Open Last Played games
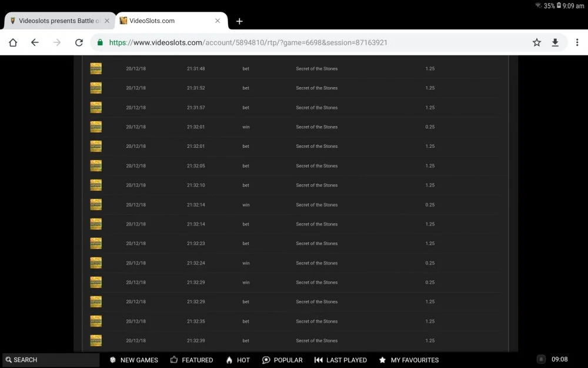588x368 pixels. 340,360
